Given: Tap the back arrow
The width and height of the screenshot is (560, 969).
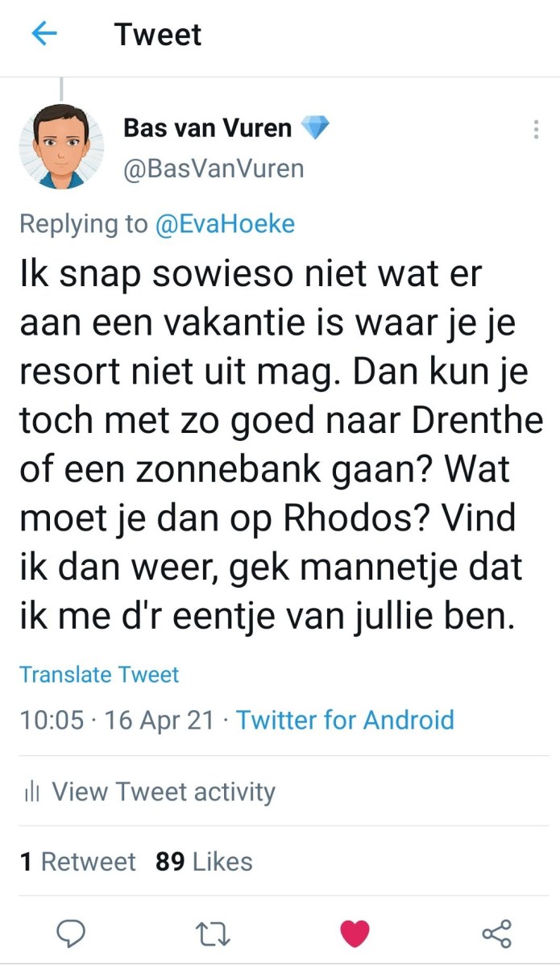Looking at the screenshot, I should click(44, 34).
